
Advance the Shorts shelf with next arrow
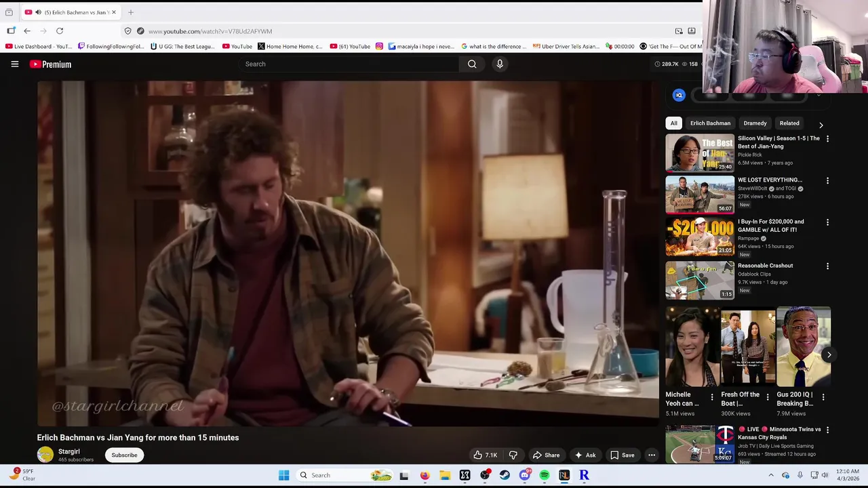point(829,355)
